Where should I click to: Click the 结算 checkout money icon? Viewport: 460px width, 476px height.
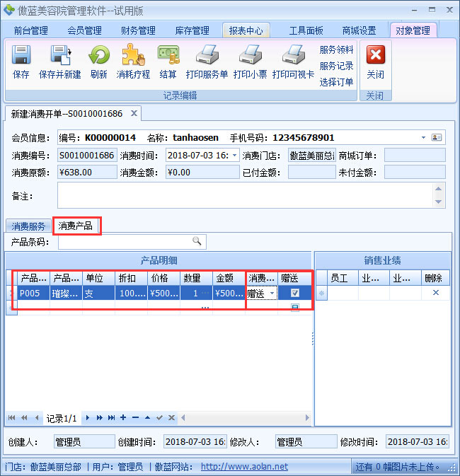tap(168, 57)
